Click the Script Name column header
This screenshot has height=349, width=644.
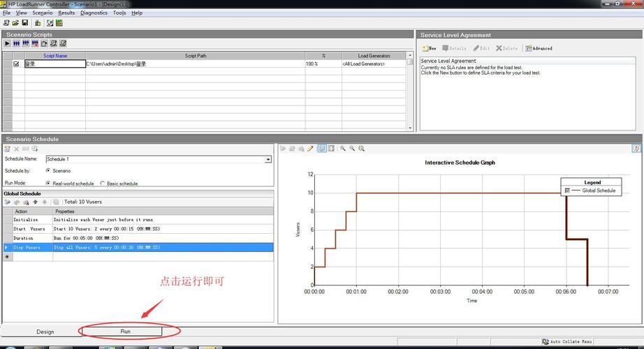pos(55,56)
